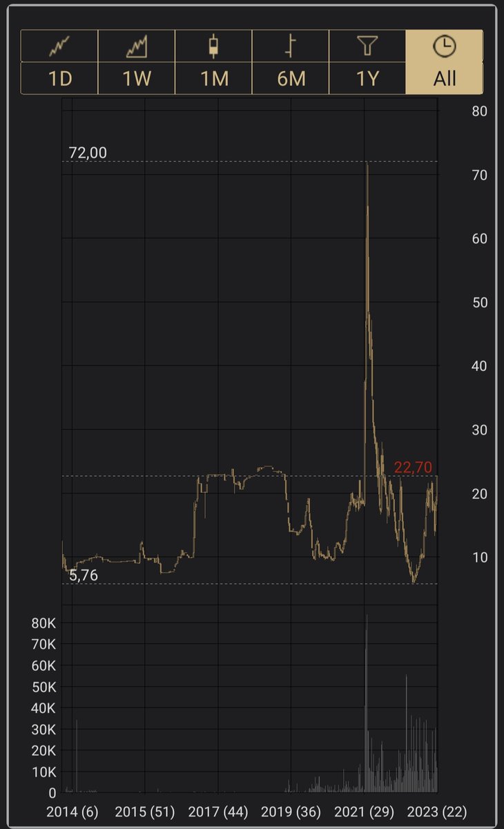Image resolution: width=504 pixels, height=829 pixels.
Task: Select the candlestick chart icon
Action: 213,46
